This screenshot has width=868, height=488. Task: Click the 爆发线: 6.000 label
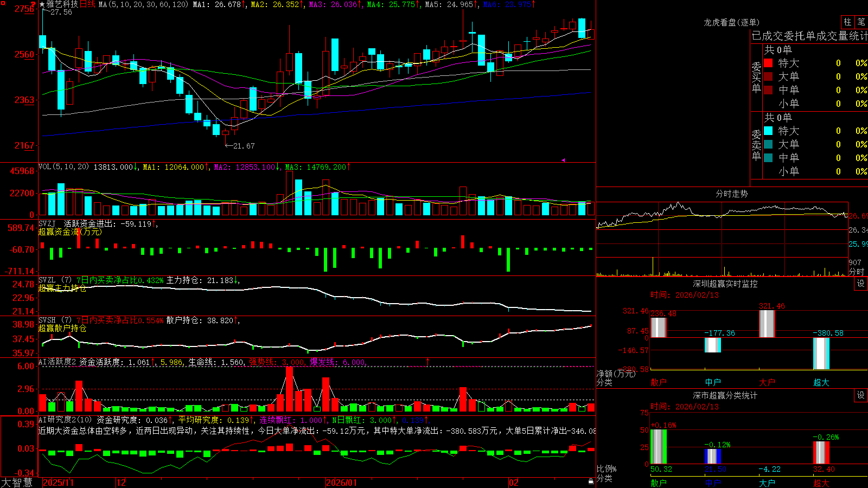(x=339, y=362)
